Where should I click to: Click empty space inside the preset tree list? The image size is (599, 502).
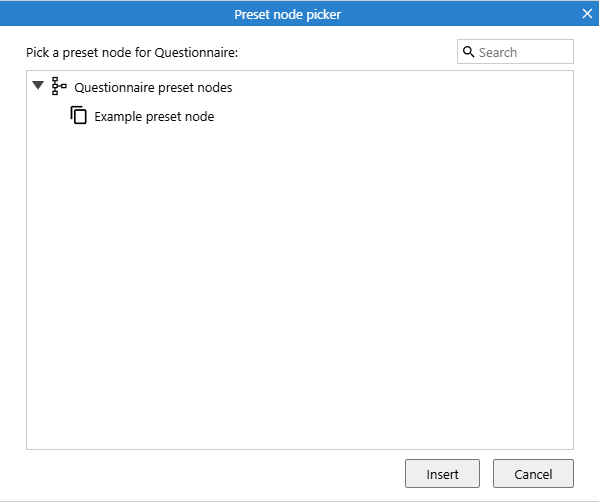click(300, 287)
